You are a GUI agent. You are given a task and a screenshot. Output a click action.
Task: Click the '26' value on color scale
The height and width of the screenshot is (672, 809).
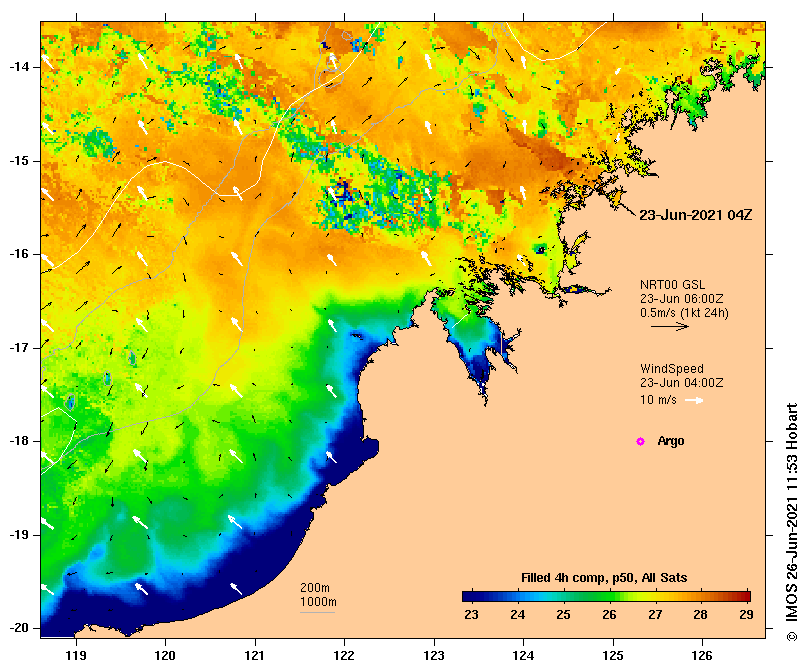(x=609, y=615)
